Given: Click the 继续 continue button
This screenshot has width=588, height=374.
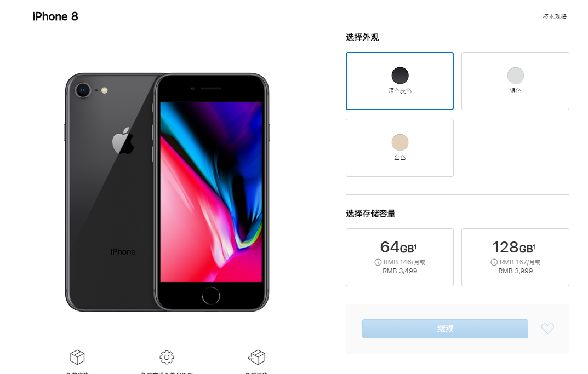Looking at the screenshot, I should click(x=445, y=329).
